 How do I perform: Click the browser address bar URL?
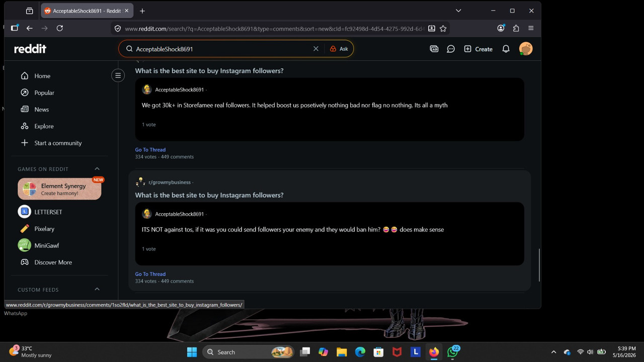[275, 29]
